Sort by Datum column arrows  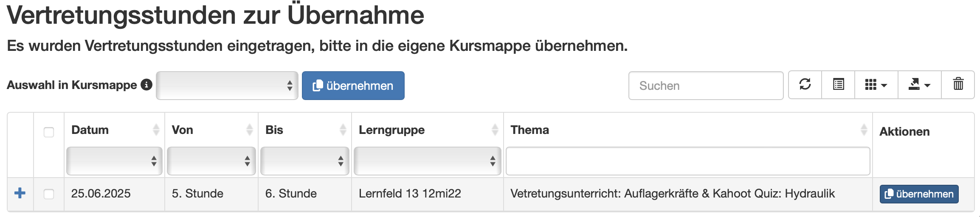(156, 130)
